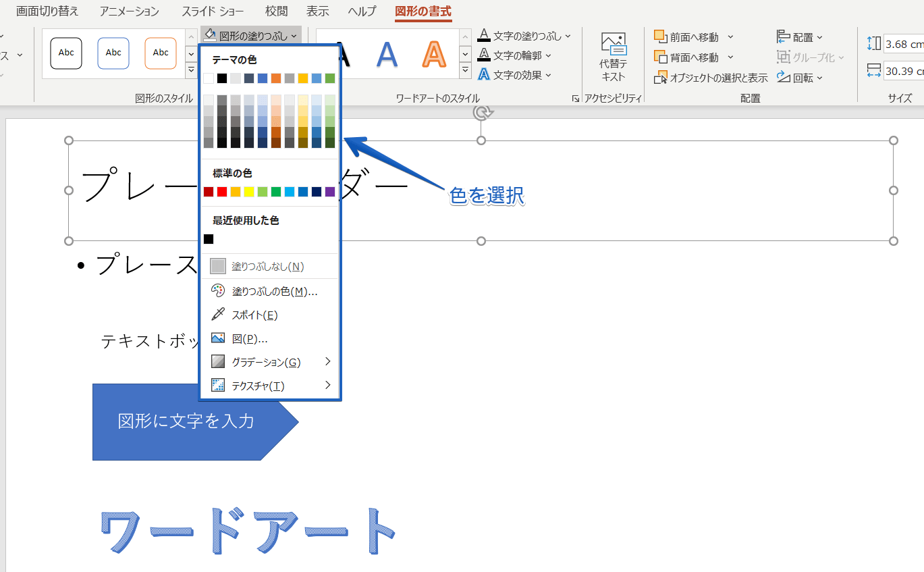This screenshot has height=572, width=924.
Task: Switch to the Animations (アニメーション) tab
Action: coord(130,11)
